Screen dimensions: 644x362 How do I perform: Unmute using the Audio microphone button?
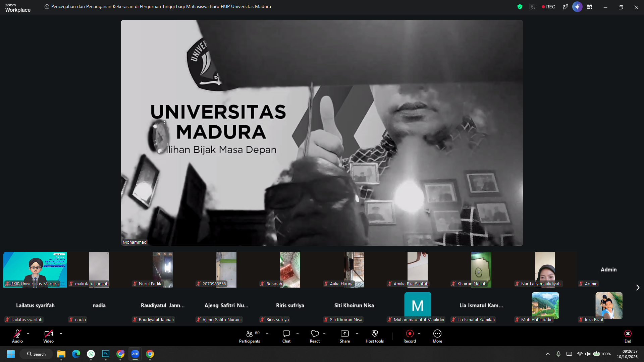point(17,336)
